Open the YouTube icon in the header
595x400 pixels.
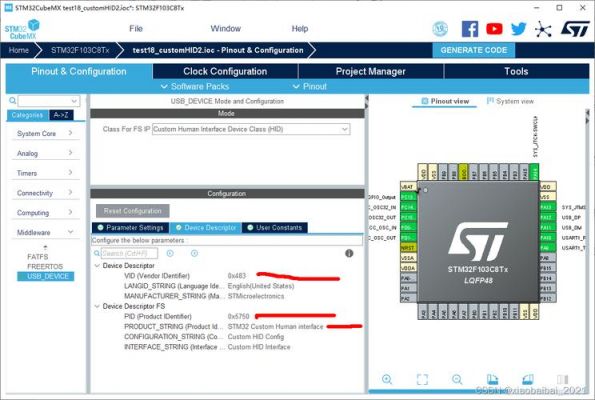point(494,29)
